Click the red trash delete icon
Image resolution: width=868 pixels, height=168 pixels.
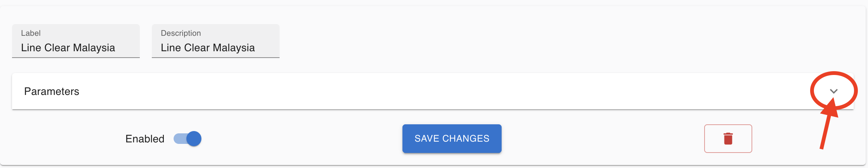click(x=728, y=139)
